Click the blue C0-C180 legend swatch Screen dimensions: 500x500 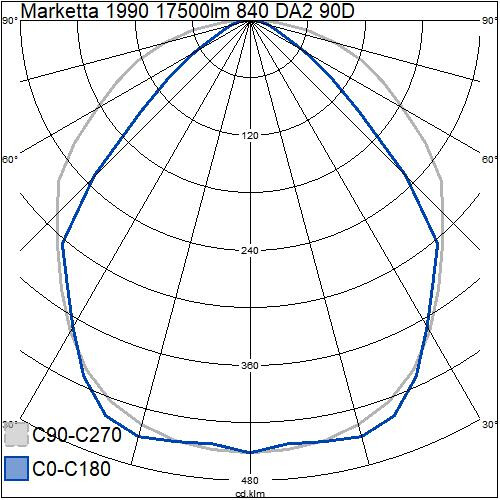pos(16,468)
